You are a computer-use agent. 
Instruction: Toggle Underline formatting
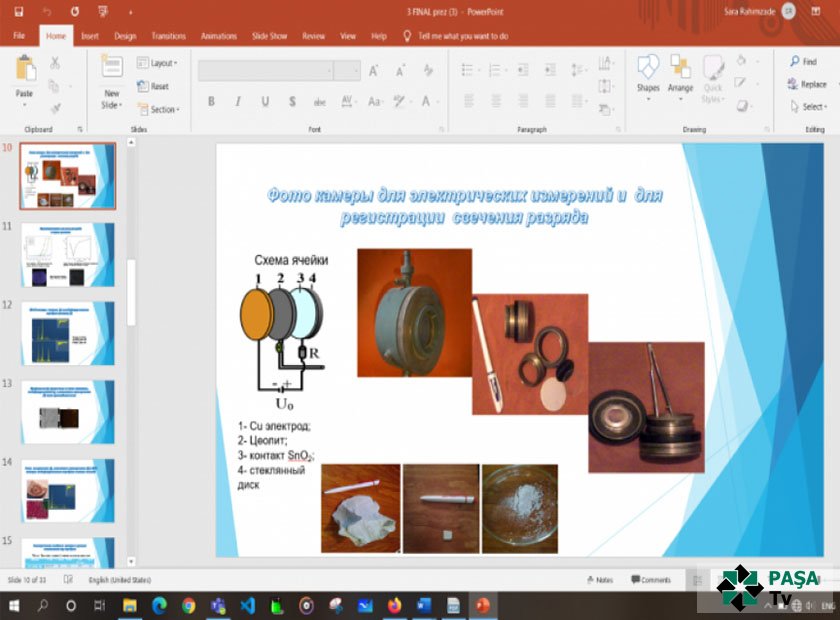(x=265, y=102)
